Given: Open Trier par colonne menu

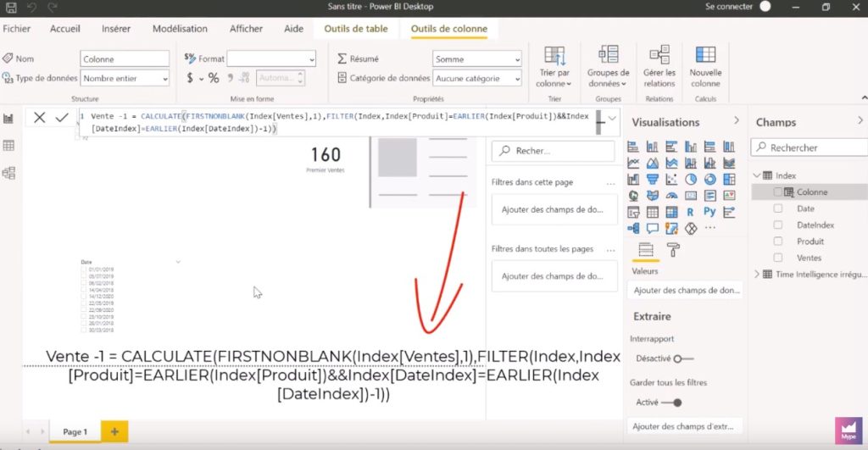Looking at the screenshot, I should click(554, 67).
